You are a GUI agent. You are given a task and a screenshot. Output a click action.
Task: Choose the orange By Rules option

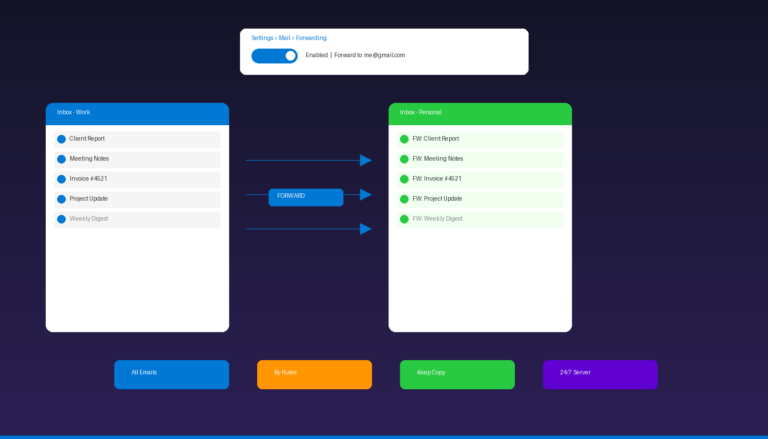[314, 374]
